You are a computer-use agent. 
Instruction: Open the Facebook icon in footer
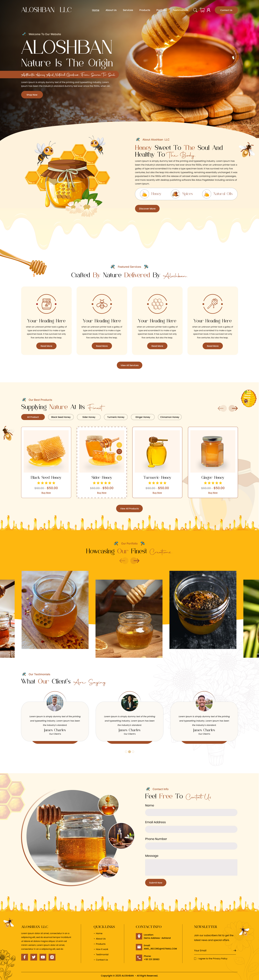[24, 957]
